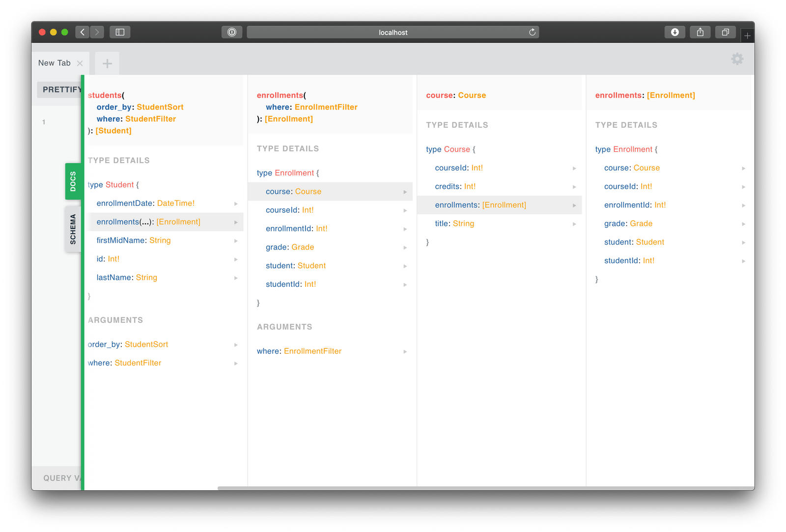Screen dimensions: 786x532
Task: Open settings with the gear icon
Action: (737, 59)
